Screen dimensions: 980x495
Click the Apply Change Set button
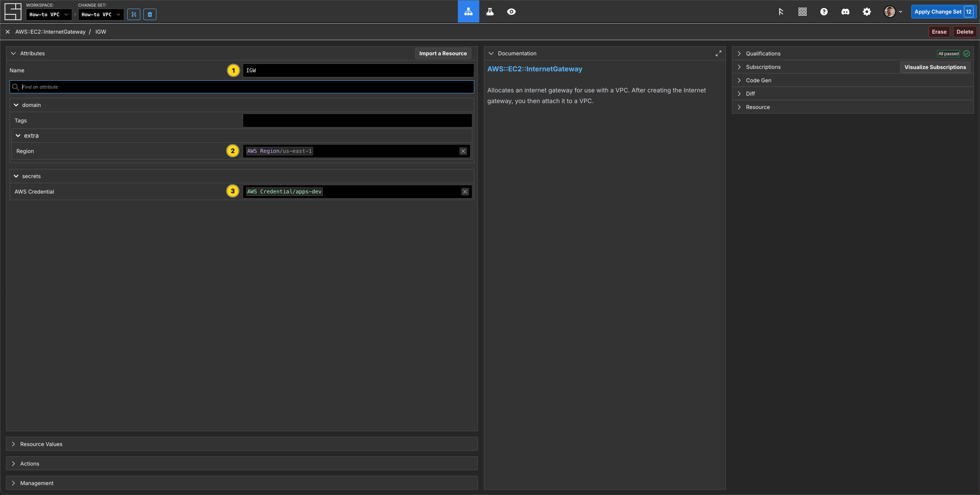[944, 12]
